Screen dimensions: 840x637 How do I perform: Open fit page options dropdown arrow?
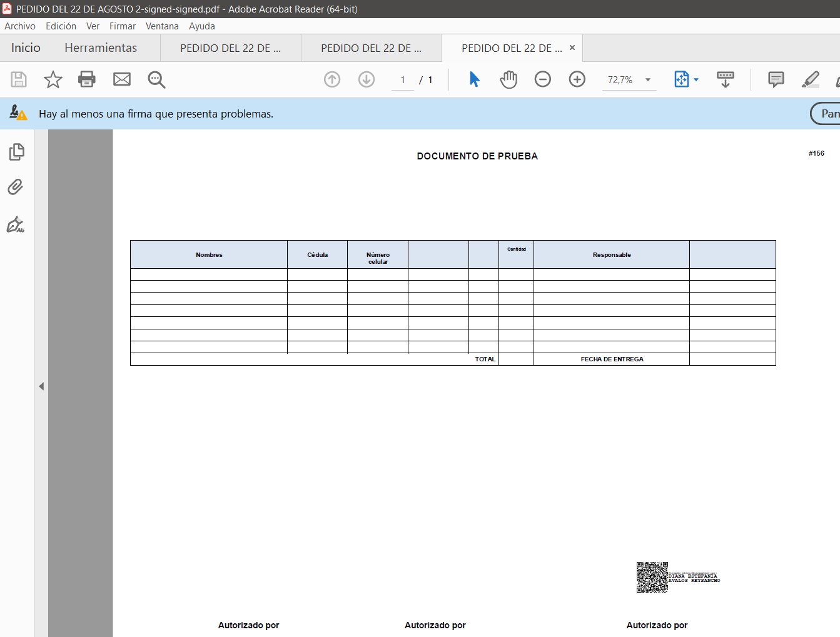click(696, 80)
